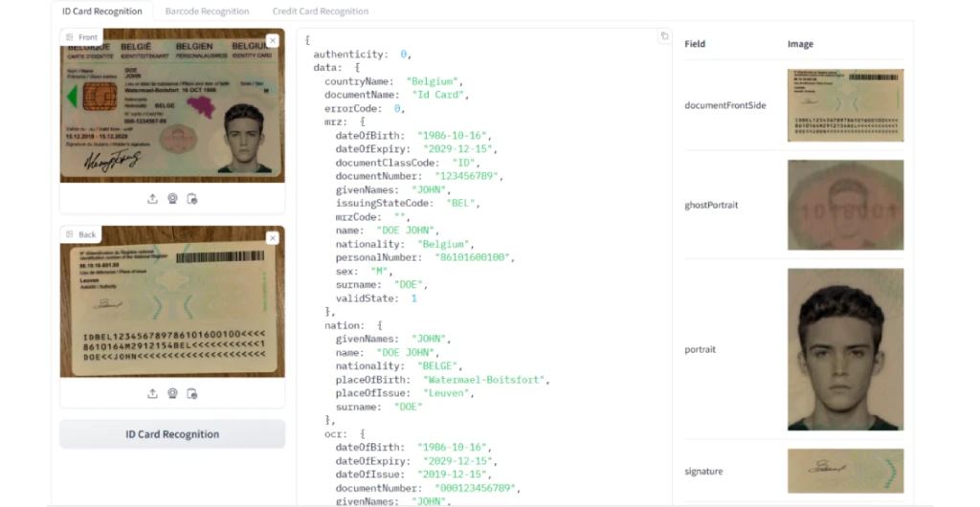Paste from clipboard into the Front image
Viewport: 980px width, 507px height.
point(192,199)
